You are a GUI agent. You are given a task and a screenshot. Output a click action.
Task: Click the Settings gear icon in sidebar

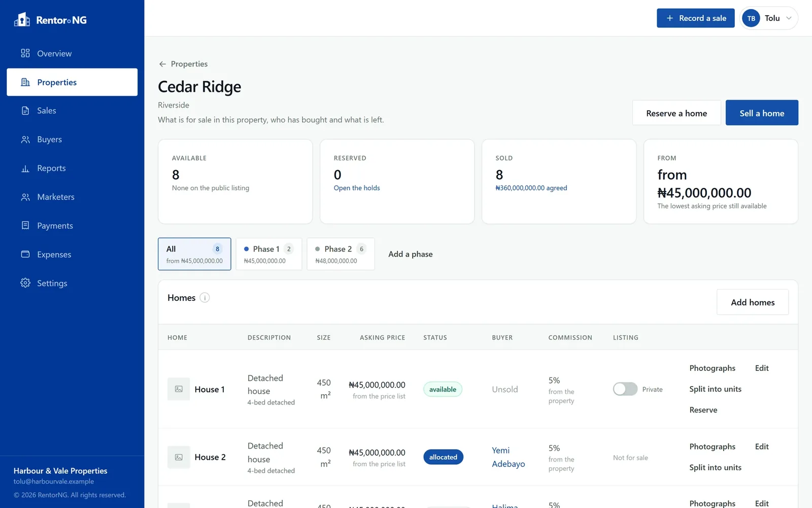(25, 283)
